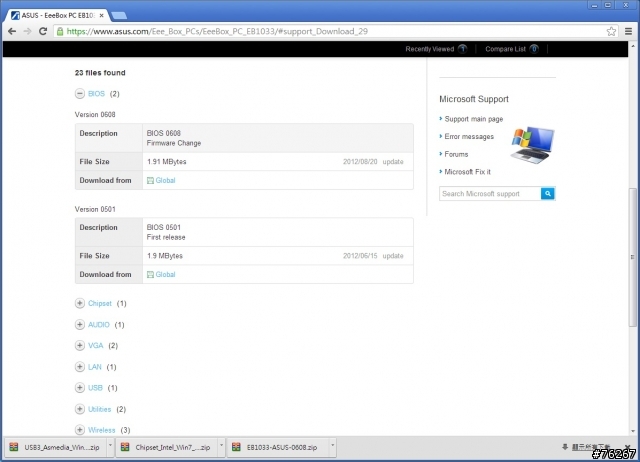Collapse the BIOS section minus icon

[80, 94]
